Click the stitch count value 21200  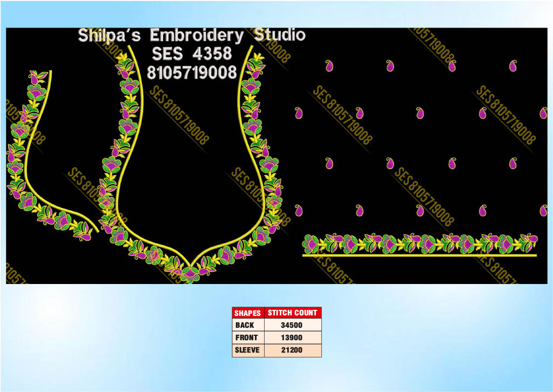[292, 350]
